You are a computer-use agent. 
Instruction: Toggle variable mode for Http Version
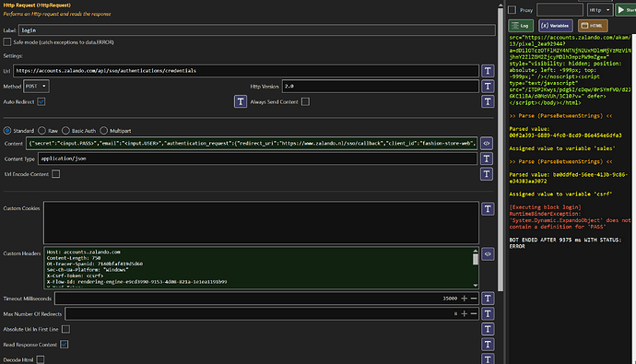pyautogui.click(x=488, y=87)
